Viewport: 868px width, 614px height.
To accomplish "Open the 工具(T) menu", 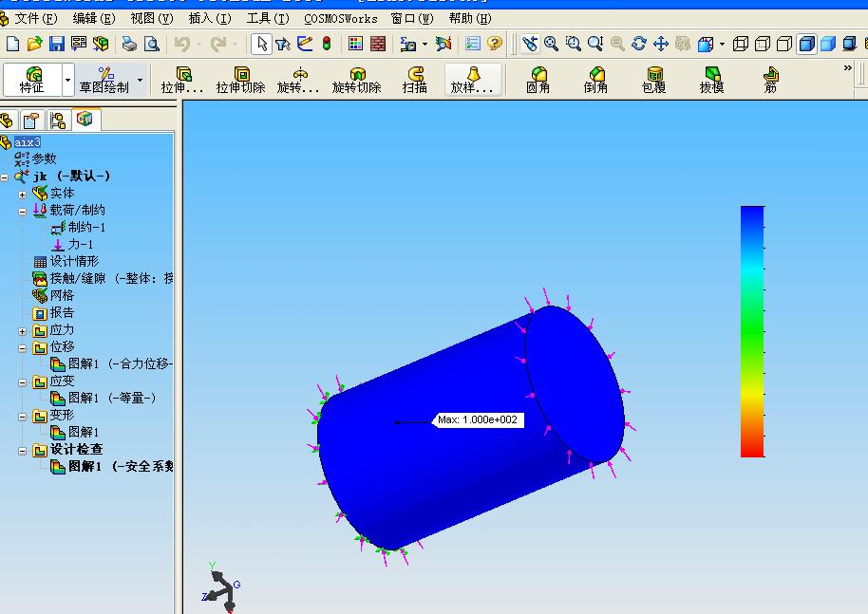I will pyautogui.click(x=268, y=19).
